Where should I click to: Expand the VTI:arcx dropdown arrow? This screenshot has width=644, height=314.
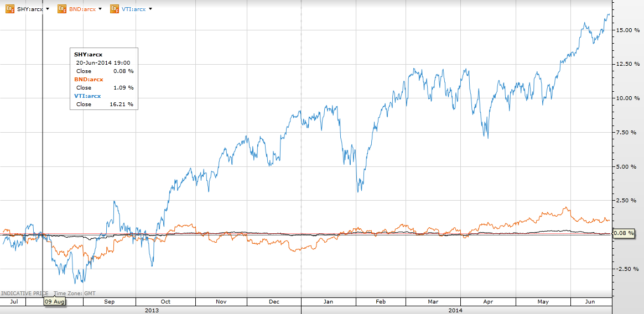click(150, 9)
